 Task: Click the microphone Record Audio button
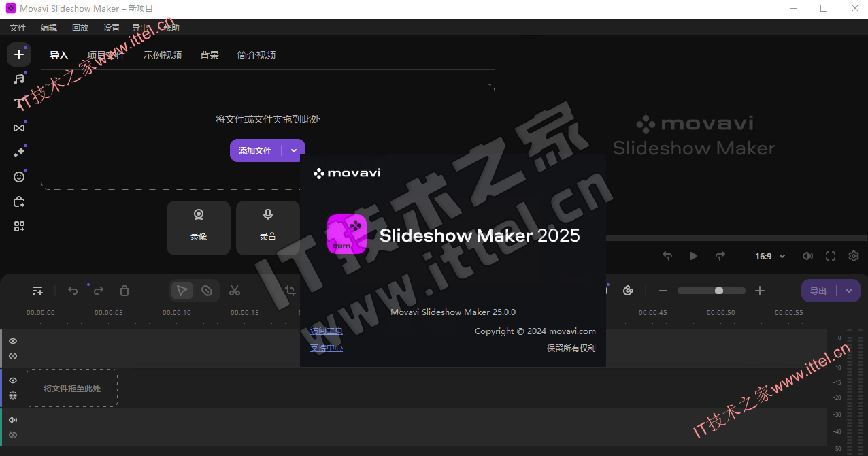point(268,228)
